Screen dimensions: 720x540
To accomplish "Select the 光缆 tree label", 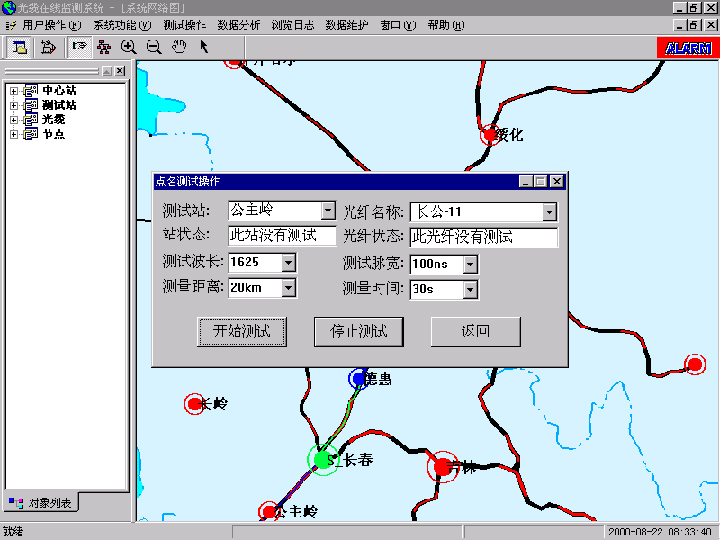I will 54,120.
